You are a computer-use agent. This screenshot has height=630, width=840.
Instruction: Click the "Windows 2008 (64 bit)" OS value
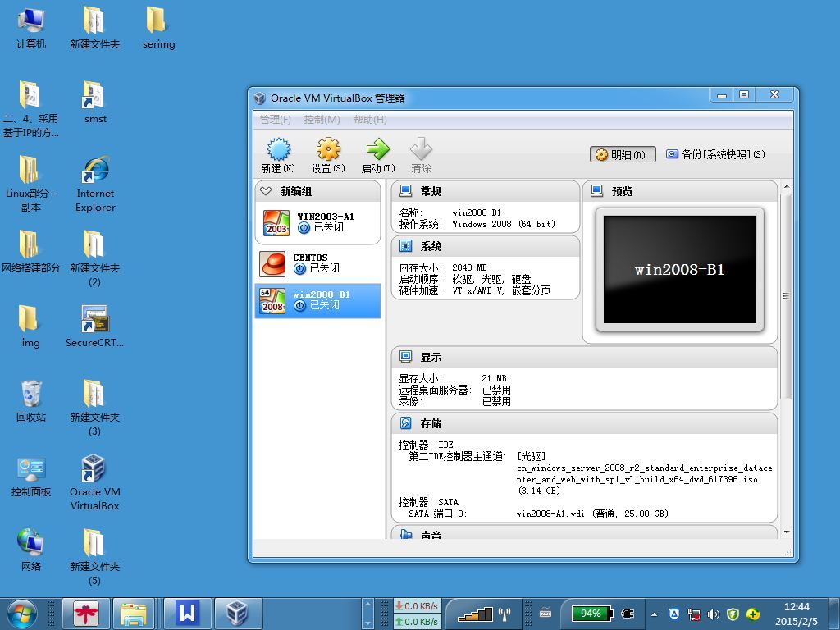tap(504, 224)
